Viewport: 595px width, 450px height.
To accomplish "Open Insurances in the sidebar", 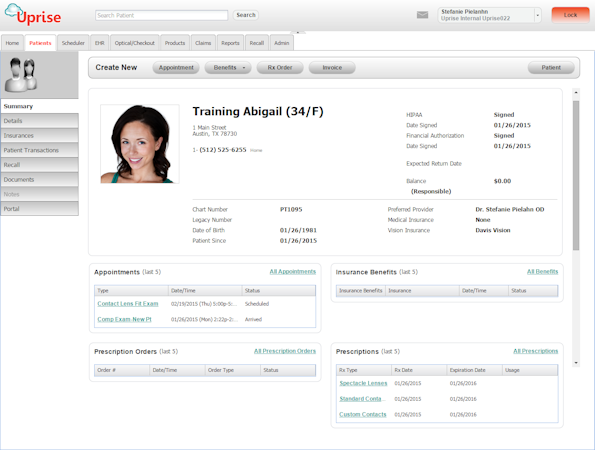I will click(39, 135).
